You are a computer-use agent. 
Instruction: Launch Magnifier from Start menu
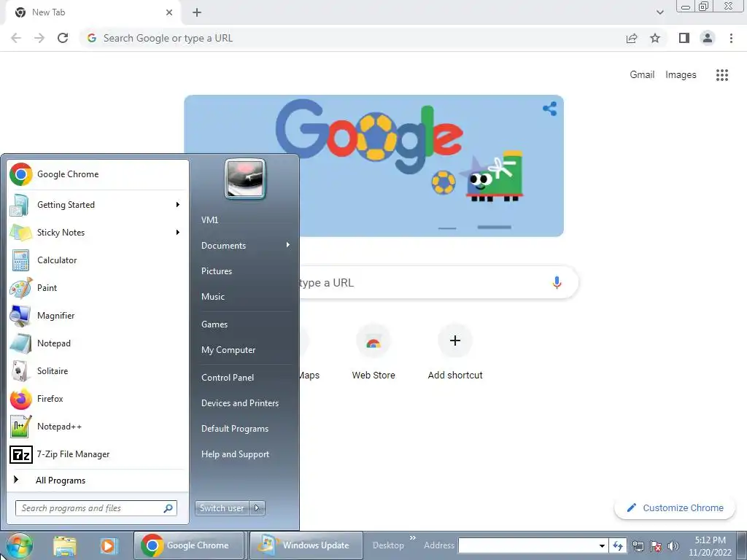coord(98,315)
